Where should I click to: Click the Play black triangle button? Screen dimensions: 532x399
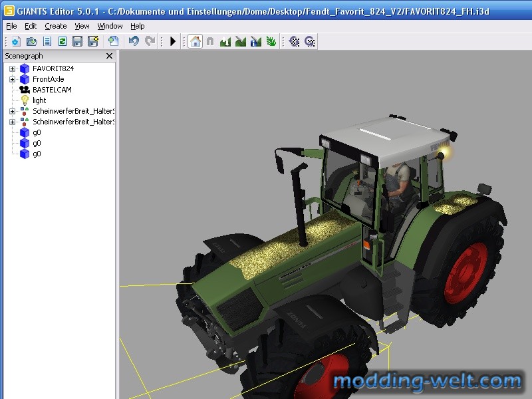point(173,41)
